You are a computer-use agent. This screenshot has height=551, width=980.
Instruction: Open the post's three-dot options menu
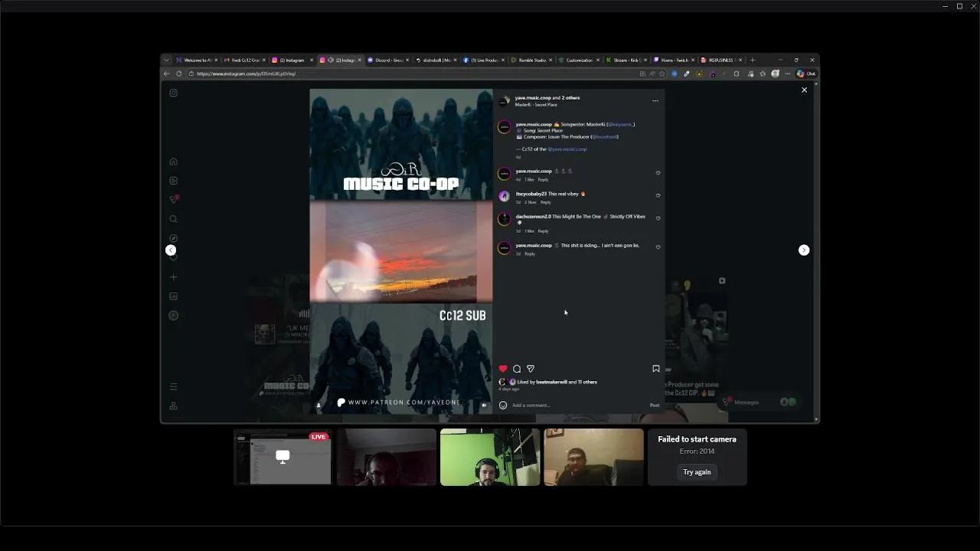coord(655,101)
